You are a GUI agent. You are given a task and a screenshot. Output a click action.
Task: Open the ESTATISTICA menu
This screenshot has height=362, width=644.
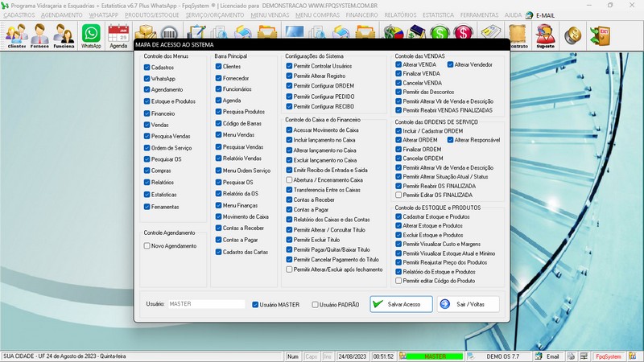coord(438,14)
